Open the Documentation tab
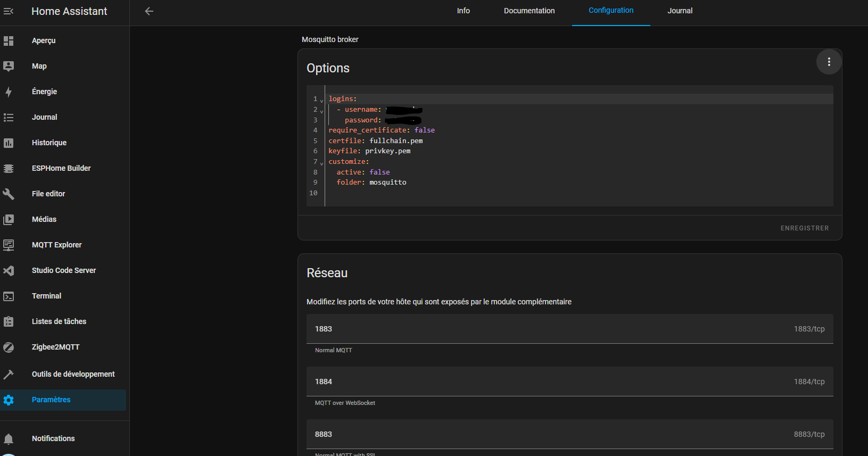Viewport: 868px width, 456px height. tap(529, 11)
